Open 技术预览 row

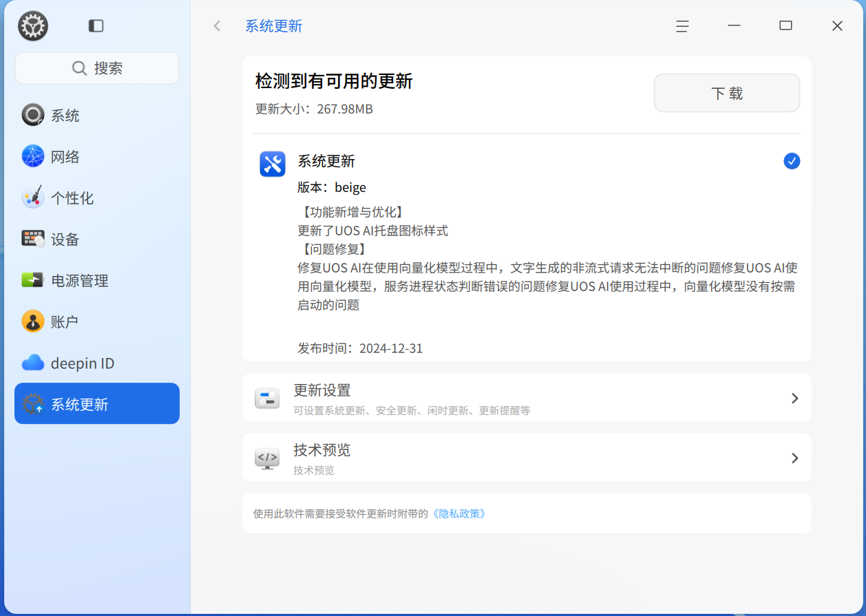coord(527,458)
